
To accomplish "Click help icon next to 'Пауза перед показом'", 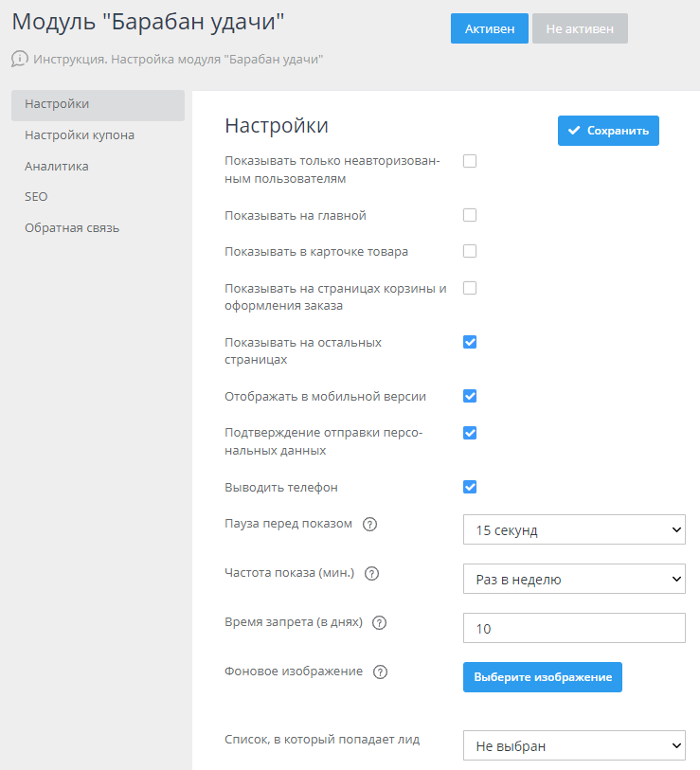I will [370, 525].
